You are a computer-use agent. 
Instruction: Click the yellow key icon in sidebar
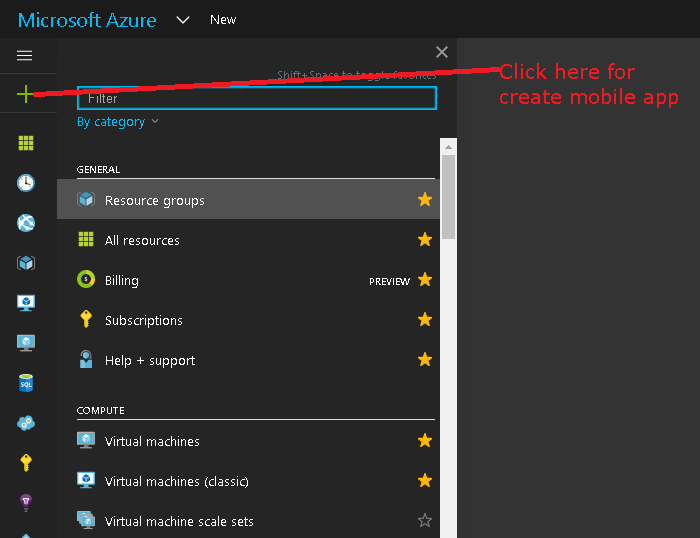[x=26, y=462]
